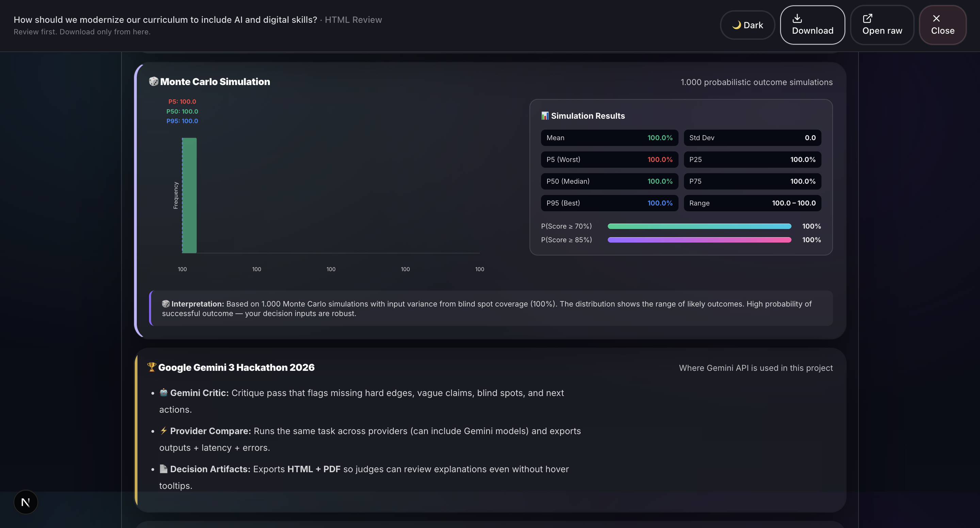Image resolution: width=980 pixels, height=528 pixels.
Task: Click the P50 (Median) result row
Action: tap(609, 181)
